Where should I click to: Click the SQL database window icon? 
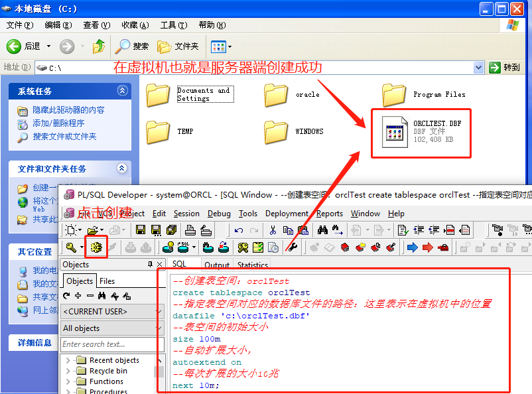[x=183, y=247]
